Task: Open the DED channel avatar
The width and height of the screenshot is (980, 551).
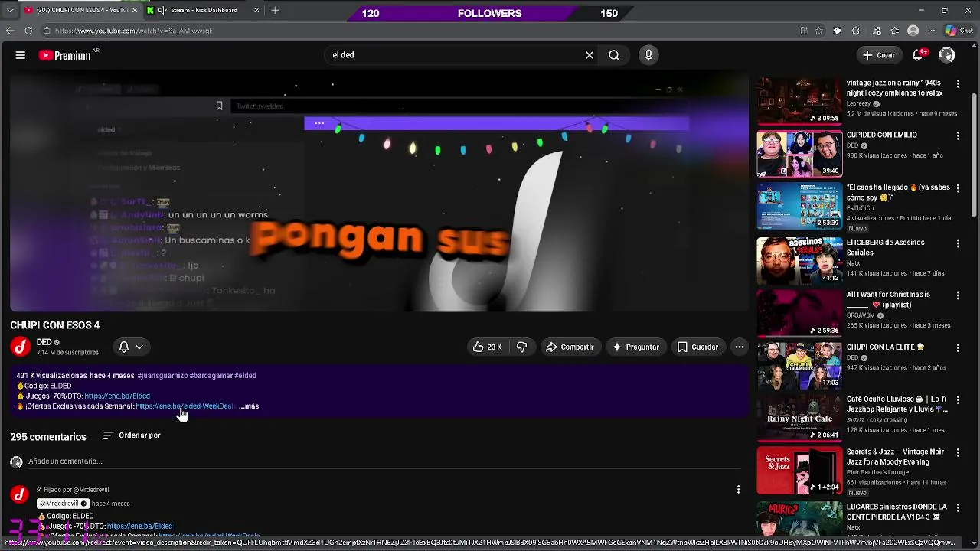Action: [x=21, y=347]
